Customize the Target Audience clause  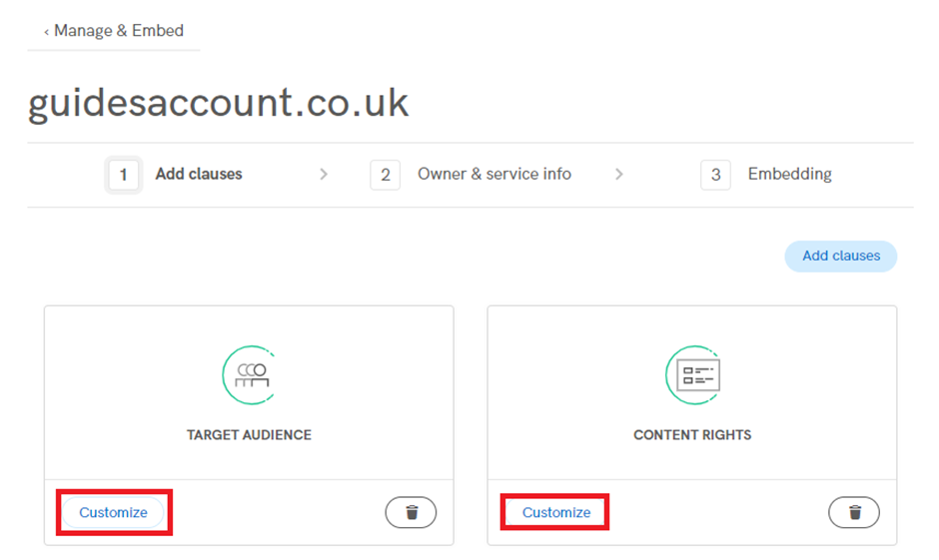point(113,512)
